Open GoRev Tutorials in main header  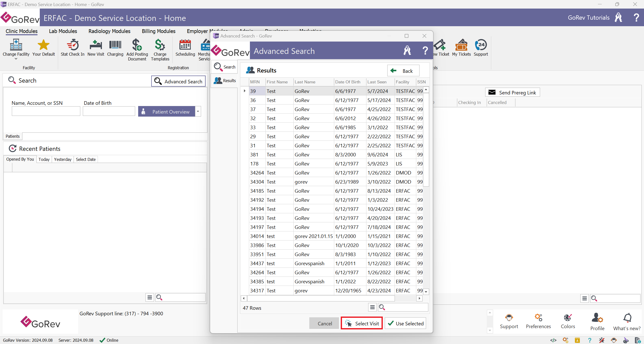(589, 18)
